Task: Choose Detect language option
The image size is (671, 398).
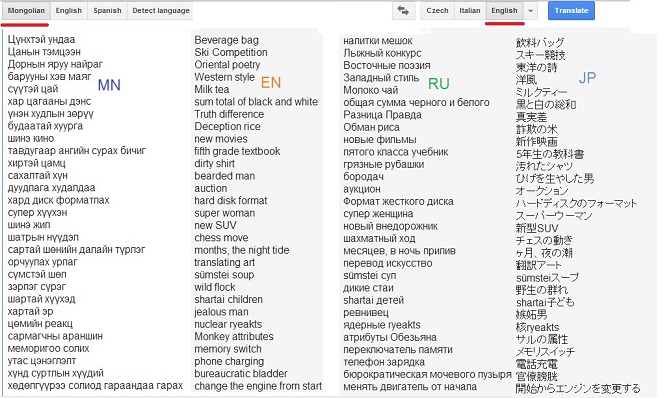Action: (x=160, y=11)
